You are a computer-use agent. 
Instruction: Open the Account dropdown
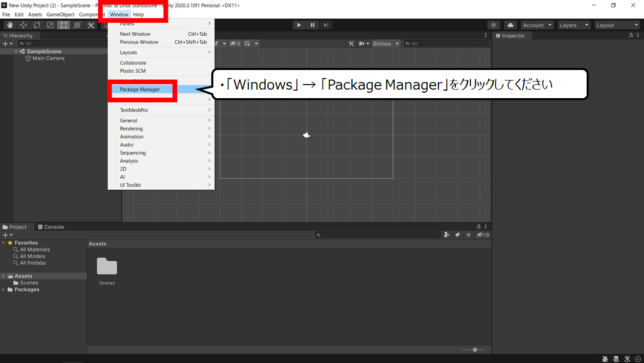[537, 25]
